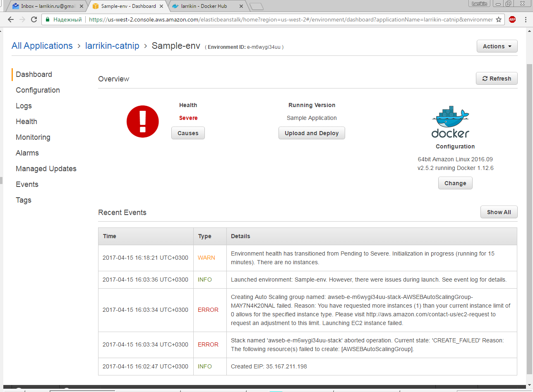Click the WARN event type
The image size is (533, 392).
(x=206, y=258)
